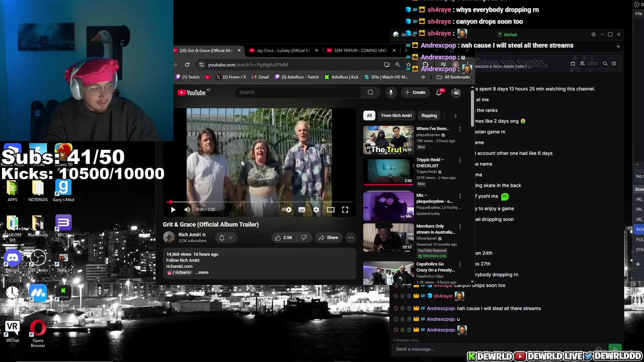Open Rich Amiri channel avatar
The image size is (644, 362).
click(169, 237)
